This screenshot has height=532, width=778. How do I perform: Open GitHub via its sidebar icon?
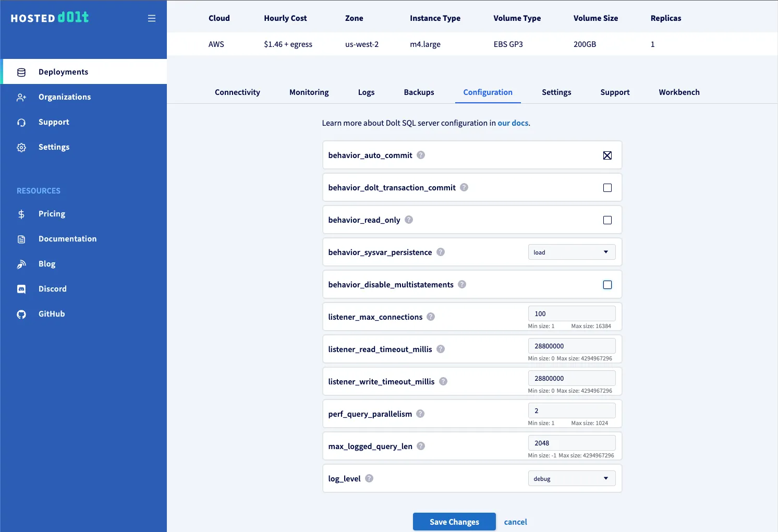coord(21,313)
